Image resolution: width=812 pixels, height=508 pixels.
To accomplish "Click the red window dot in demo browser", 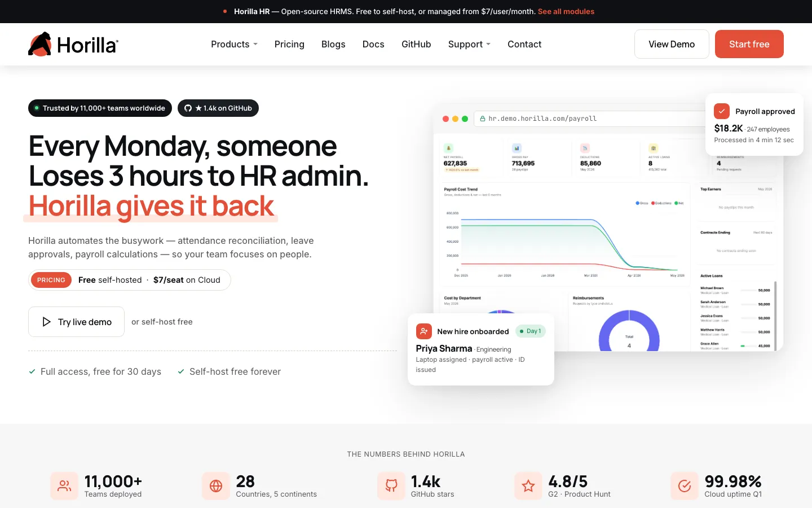I will 446,119.
